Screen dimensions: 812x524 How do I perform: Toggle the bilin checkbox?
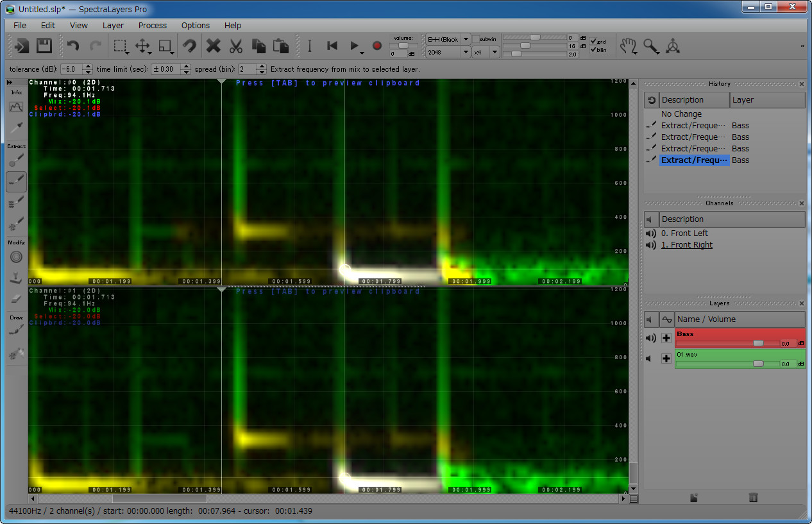[593, 49]
